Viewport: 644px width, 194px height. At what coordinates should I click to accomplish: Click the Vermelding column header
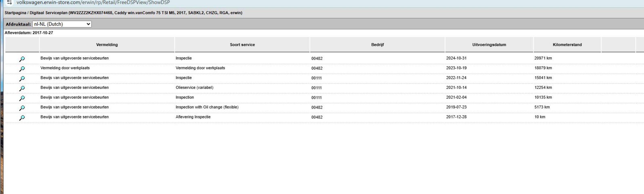(x=107, y=44)
